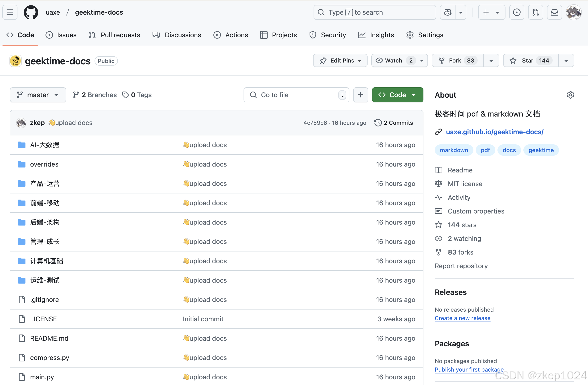Open the Fork options dropdown arrow

(491, 61)
